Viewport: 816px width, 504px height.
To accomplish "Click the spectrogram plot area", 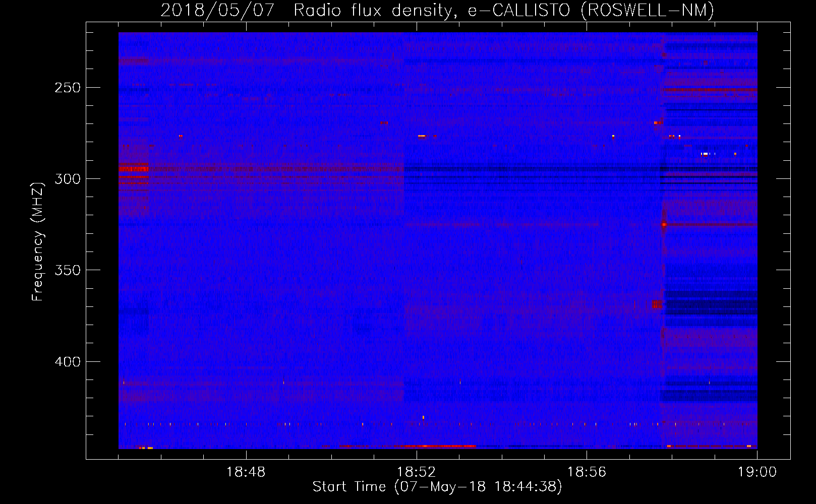I will [x=438, y=240].
